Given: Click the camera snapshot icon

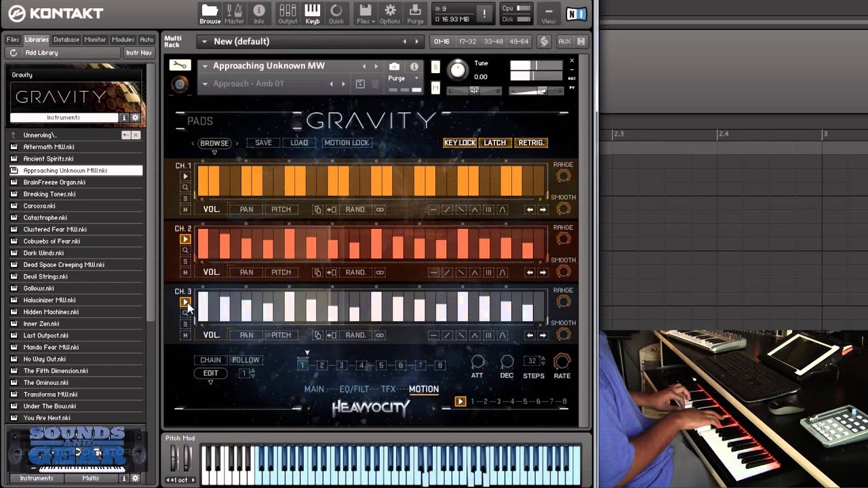Looking at the screenshot, I should (394, 66).
